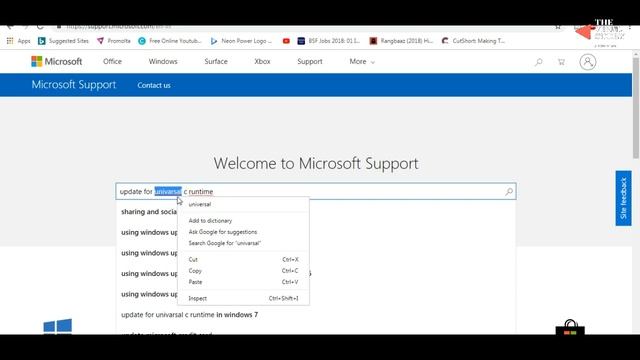
Task: Choose Cut from the context menu
Action: click(243, 260)
